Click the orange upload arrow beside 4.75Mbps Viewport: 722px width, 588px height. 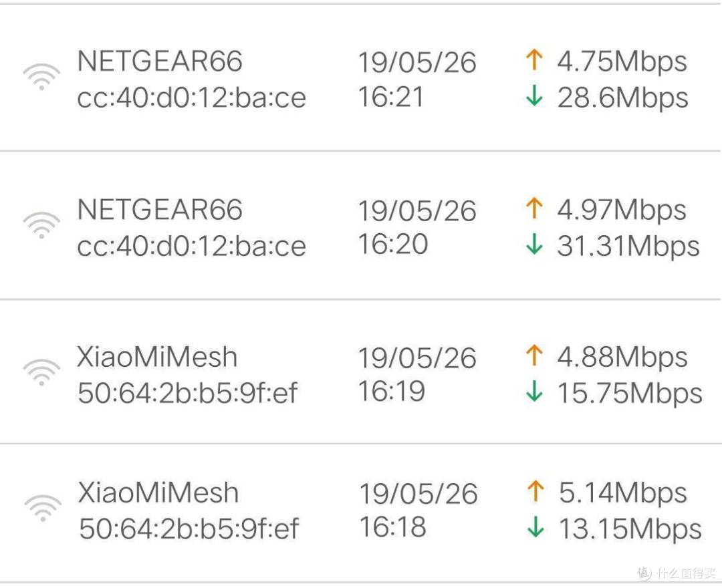[533, 60]
